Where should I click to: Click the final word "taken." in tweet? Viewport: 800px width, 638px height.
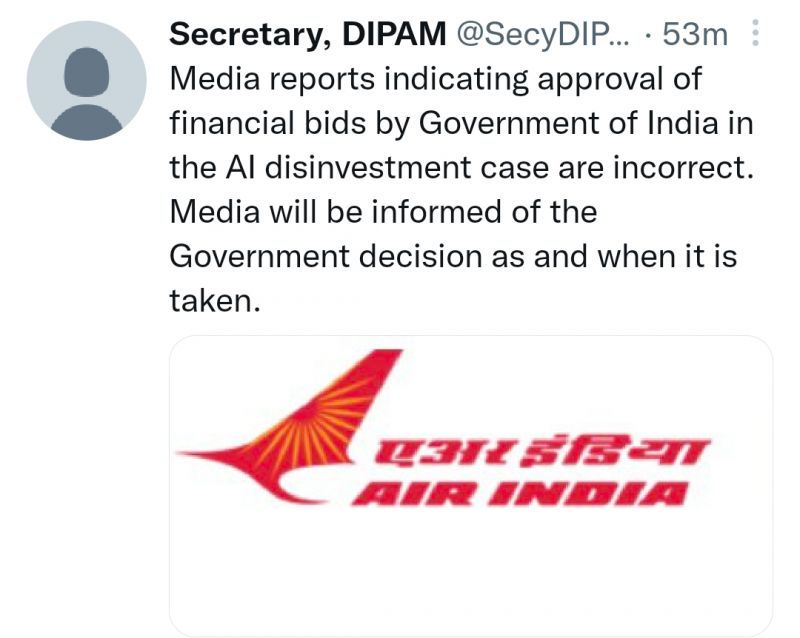(215, 300)
